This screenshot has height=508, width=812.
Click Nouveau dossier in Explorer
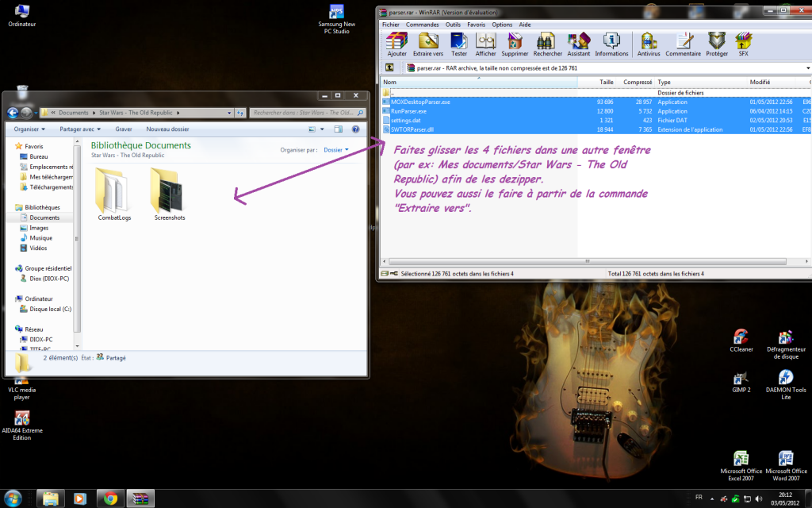[167, 129]
